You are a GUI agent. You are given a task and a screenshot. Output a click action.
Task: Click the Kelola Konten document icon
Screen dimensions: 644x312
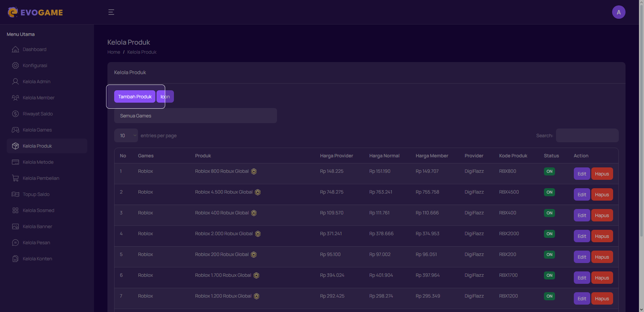pos(15,259)
